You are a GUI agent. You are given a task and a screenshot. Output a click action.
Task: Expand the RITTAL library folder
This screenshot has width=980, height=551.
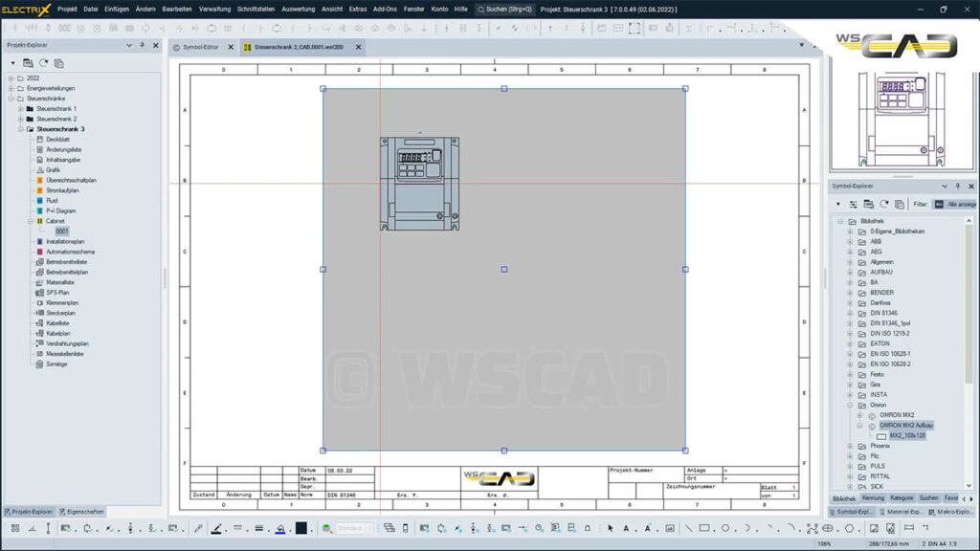click(x=849, y=476)
